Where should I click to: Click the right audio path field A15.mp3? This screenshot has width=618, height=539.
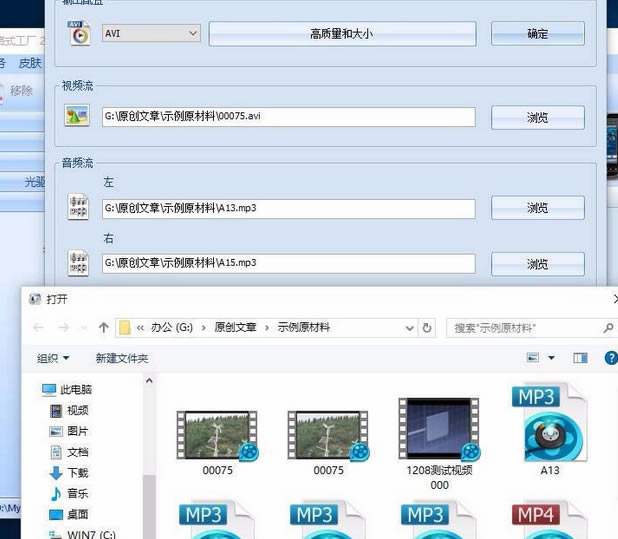pos(289,263)
